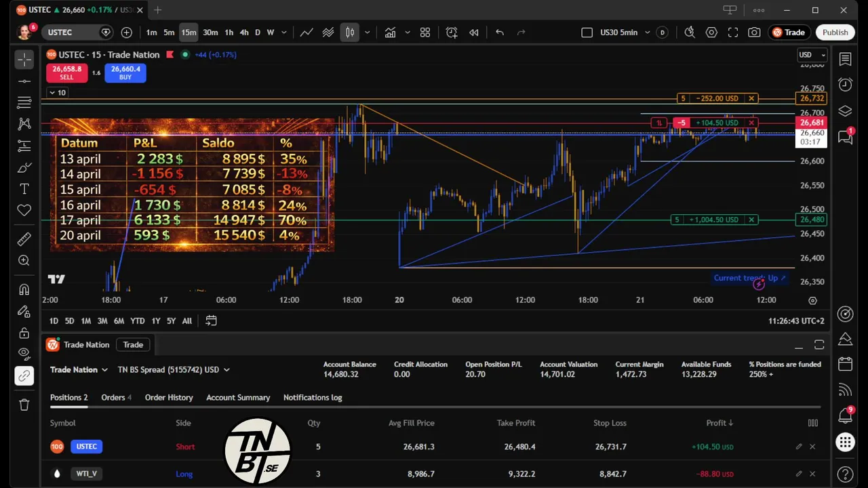Open the pattern drawing tools

[x=24, y=124]
